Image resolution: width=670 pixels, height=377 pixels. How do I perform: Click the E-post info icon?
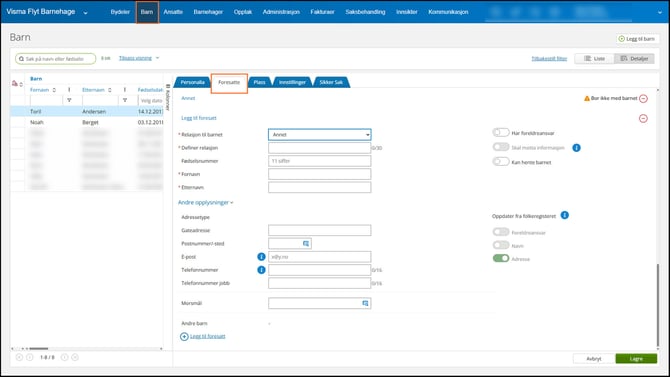point(261,257)
